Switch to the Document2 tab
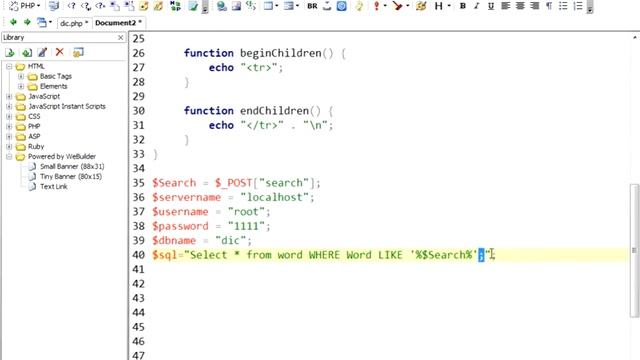 [118, 23]
